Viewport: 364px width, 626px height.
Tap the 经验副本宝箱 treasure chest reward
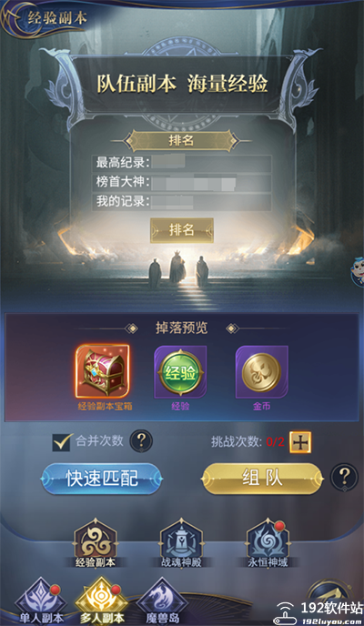pos(103,372)
